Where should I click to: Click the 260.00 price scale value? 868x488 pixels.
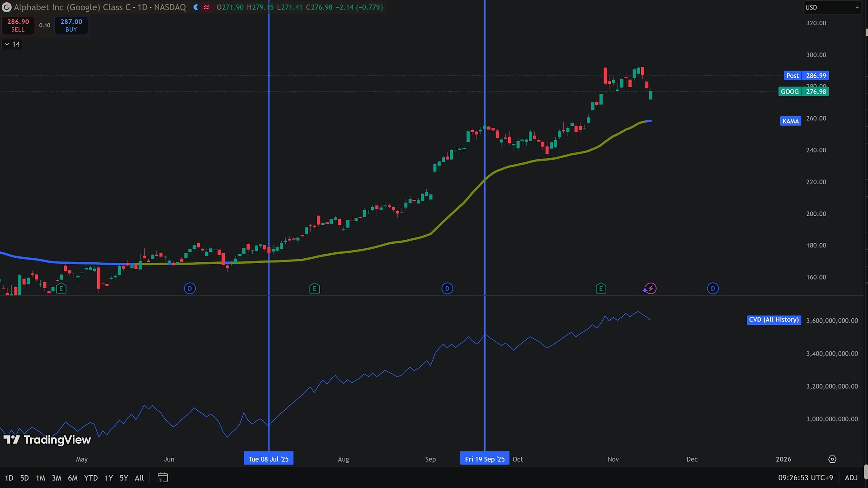[816, 118]
